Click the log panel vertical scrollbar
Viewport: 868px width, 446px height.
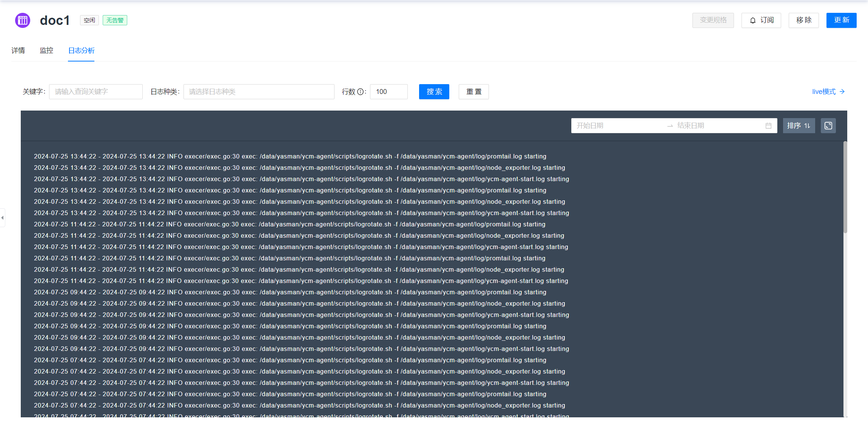click(x=845, y=188)
